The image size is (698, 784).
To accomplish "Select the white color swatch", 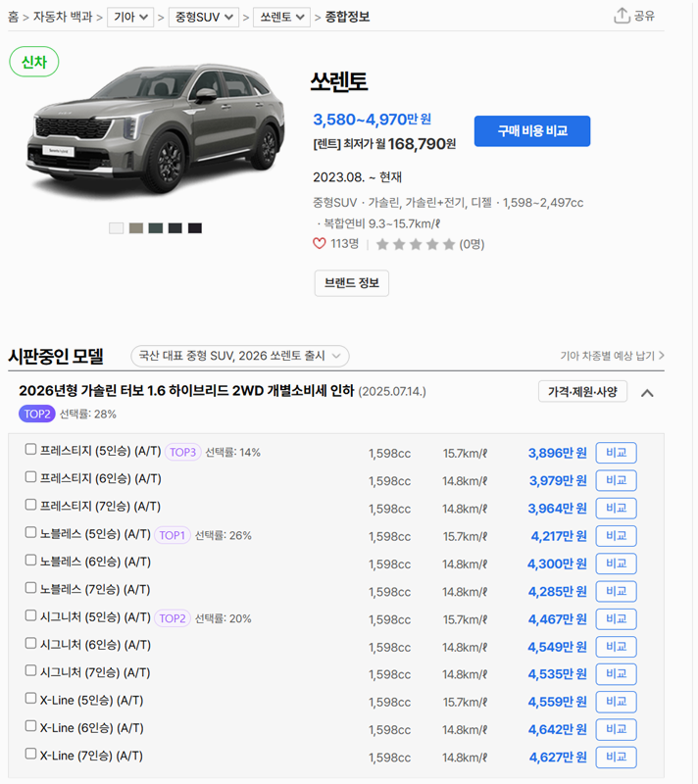I will point(116,228).
